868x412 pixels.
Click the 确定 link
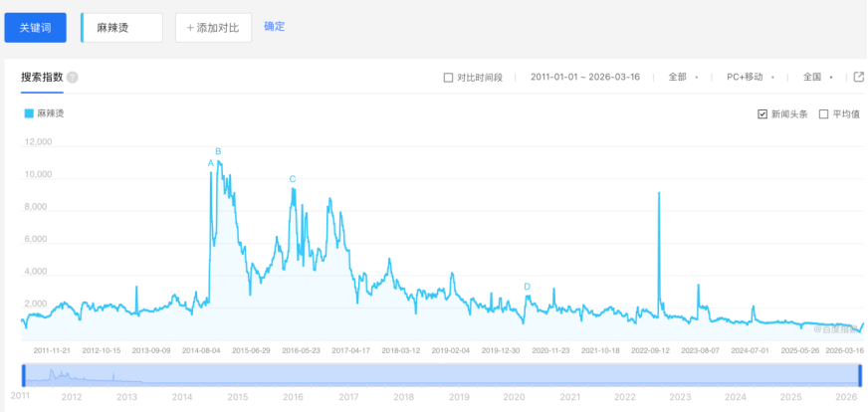[x=275, y=27]
